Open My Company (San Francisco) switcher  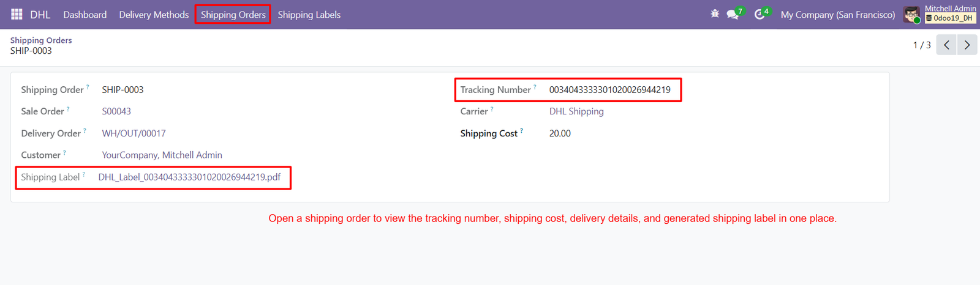(838, 15)
